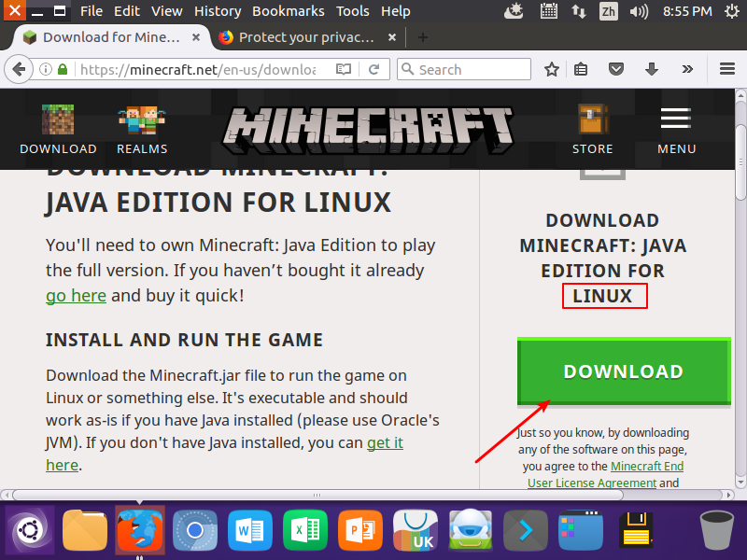Click the scroll-down arrow of vertical scrollbar
The width and height of the screenshot is (747, 560).
[x=740, y=483]
